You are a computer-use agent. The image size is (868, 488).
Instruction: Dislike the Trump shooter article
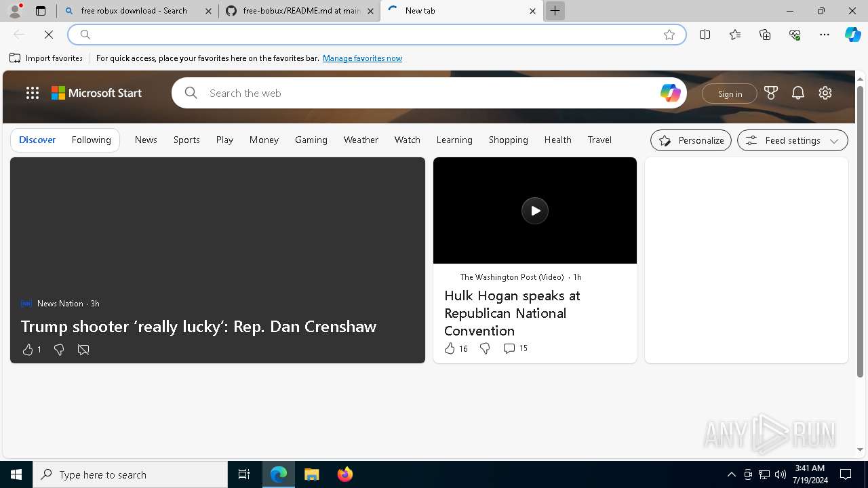pyautogui.click(x=59, y=350)
